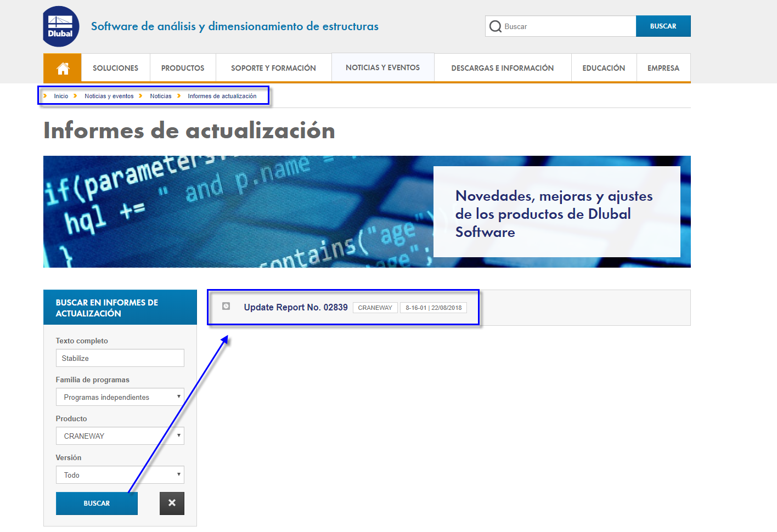The width and height of the screenshot is (777, 532).
Task: Click the site tagline Software de análisis
Action: pyautogui.click(x=235, y=26)
